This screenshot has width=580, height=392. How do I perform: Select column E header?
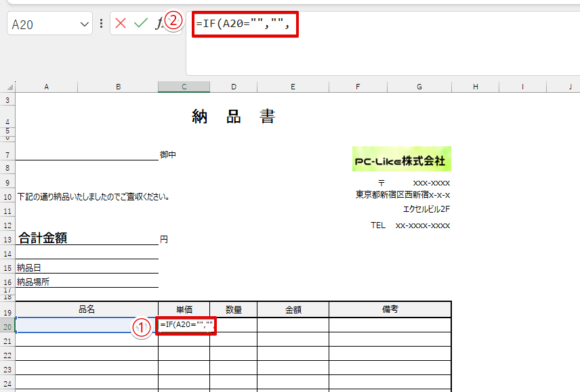point(293,87)
